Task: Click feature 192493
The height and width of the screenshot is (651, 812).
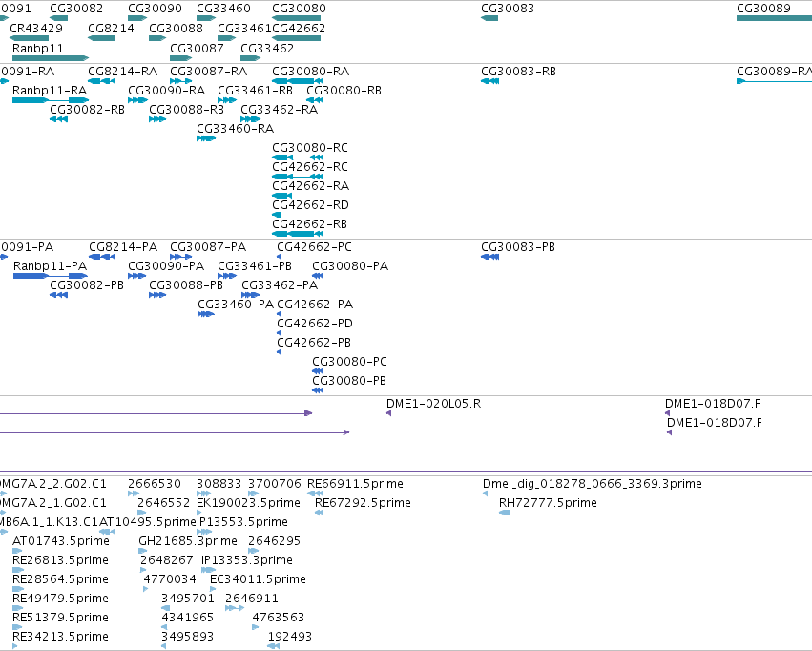Action: click(289, 637)
